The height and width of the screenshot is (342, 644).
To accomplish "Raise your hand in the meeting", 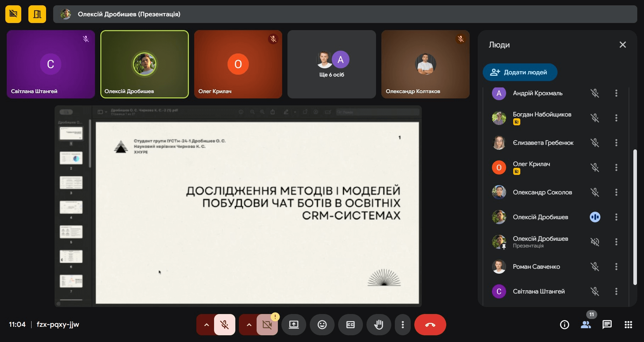I will pyautogui.click(x=379, y=325).
